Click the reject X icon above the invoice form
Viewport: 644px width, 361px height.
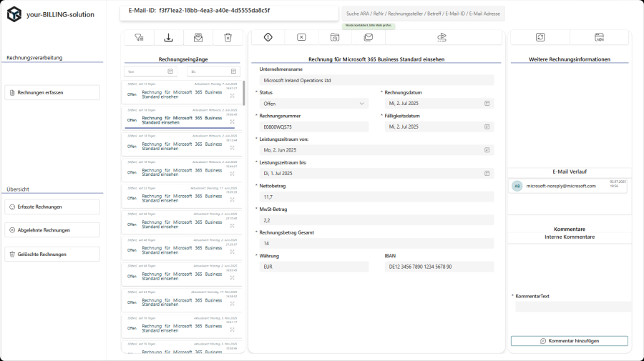click(x=301, y=37)
